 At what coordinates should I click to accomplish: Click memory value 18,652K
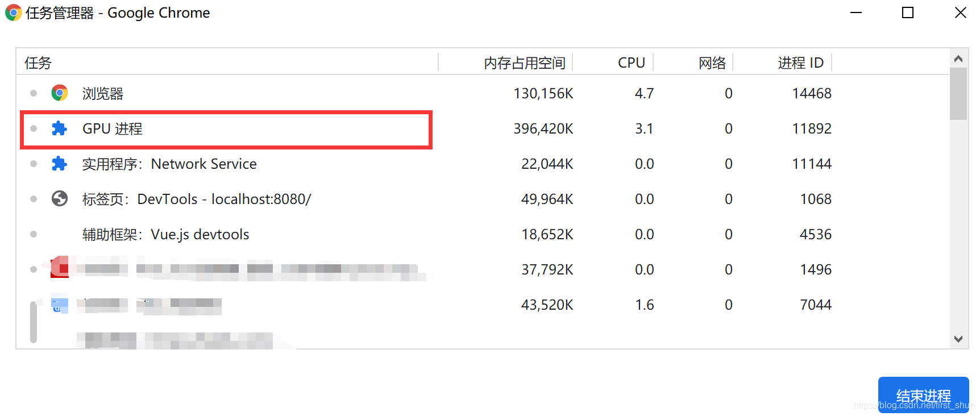(x=547, y=234)
